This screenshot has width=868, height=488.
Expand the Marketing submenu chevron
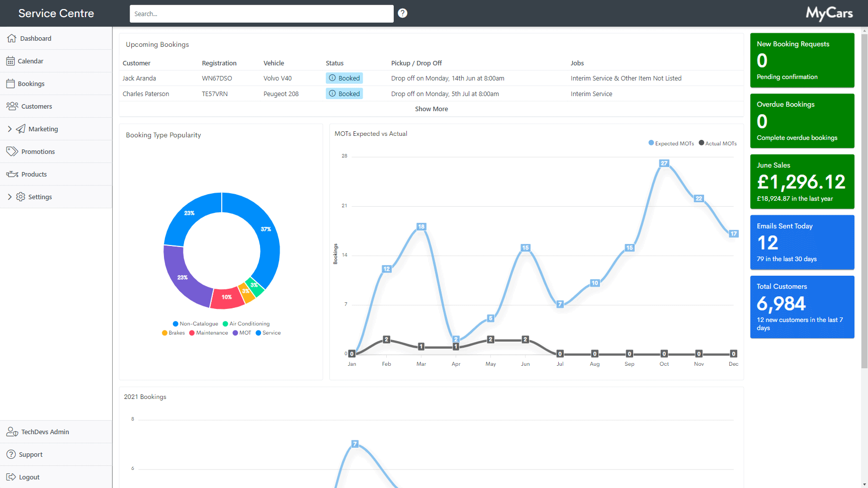10,129
